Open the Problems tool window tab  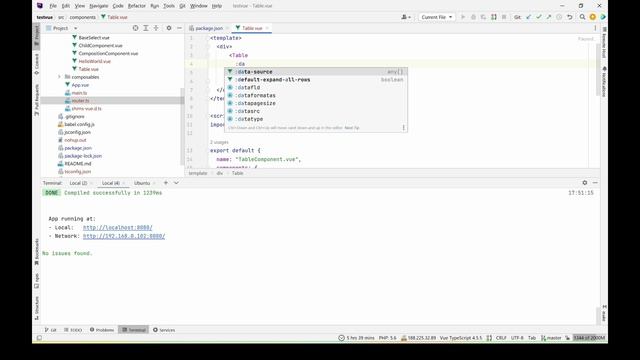pos(102,330)
